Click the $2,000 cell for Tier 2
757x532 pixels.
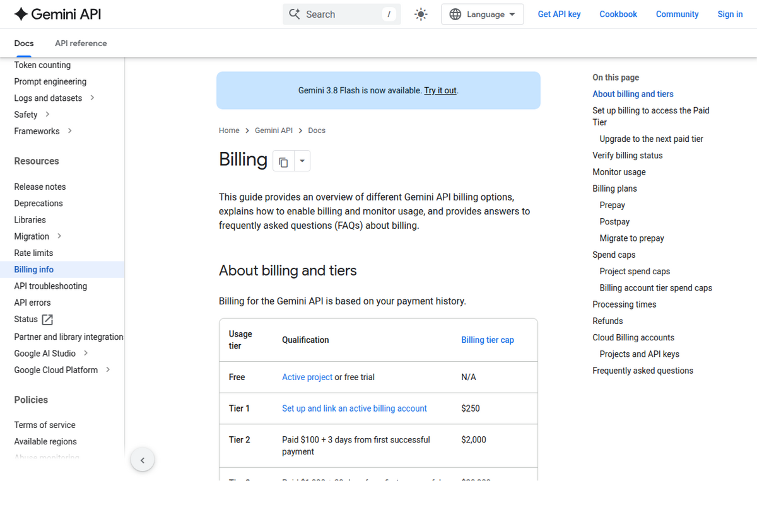(x=474, y=439)
